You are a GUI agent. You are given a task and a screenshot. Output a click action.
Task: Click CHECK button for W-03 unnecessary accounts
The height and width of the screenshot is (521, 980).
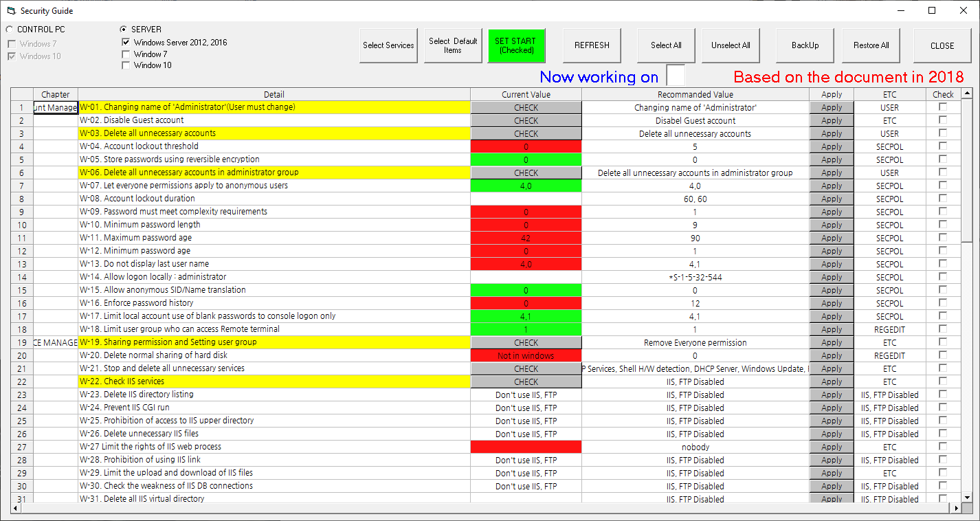[x=526, y=133]
